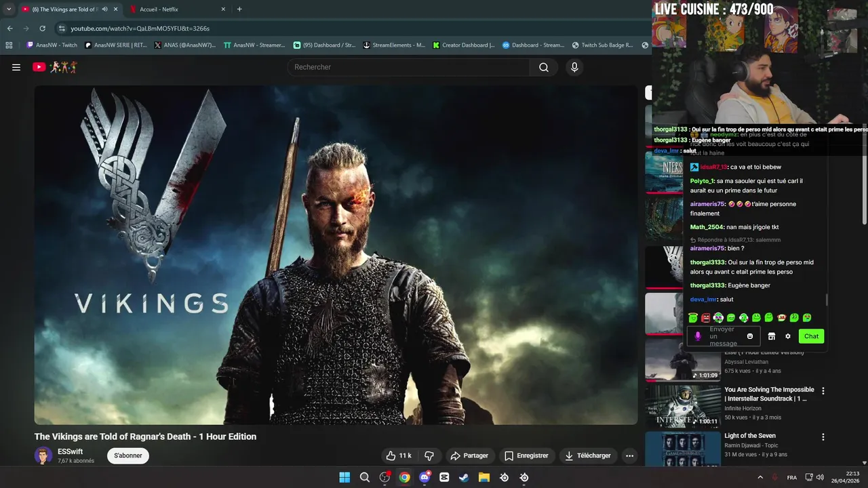Open File Explorer from the taskbar
Image resolution: width=868 pixels, height=488 pixels.
coord(484,477)
